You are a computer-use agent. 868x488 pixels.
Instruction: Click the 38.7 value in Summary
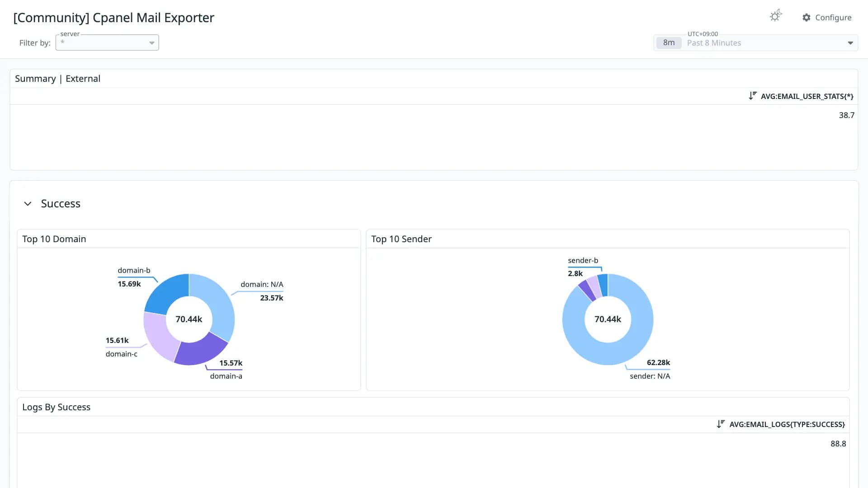pos(846,115)
